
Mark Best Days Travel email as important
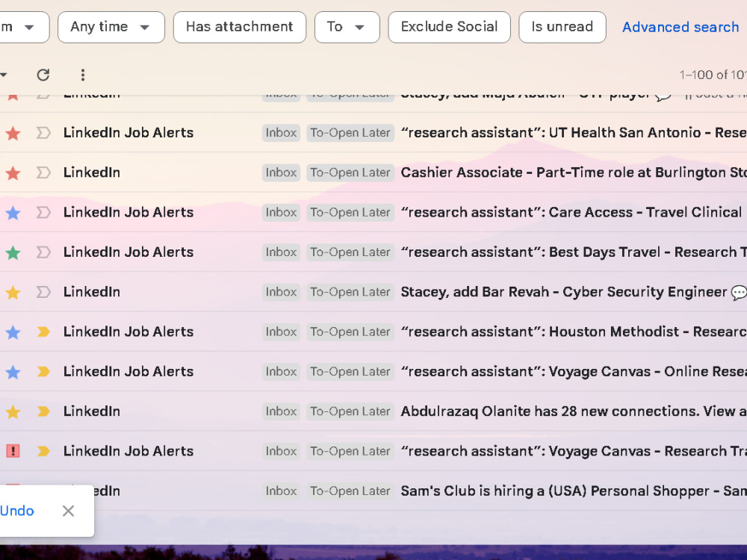coord(43,252)
